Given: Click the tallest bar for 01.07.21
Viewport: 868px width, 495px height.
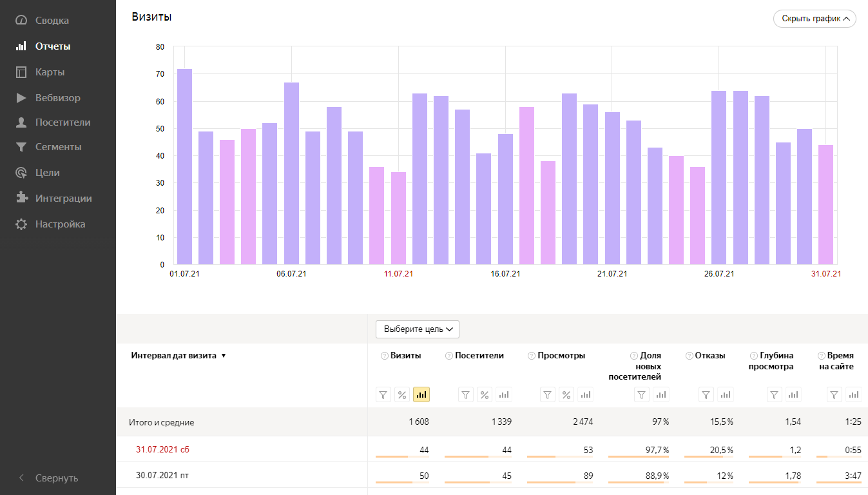Looking at the screenshot, I should click(x=184, y=166).
